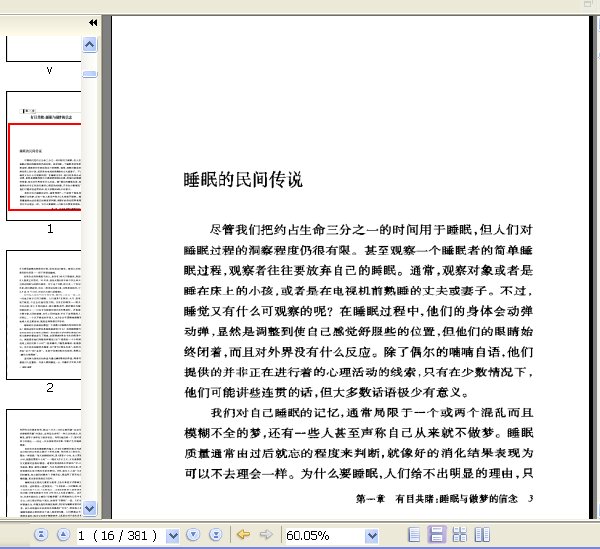600x549 pixels.
Task: Select single page layout icon
Action: tap(414, 534)
